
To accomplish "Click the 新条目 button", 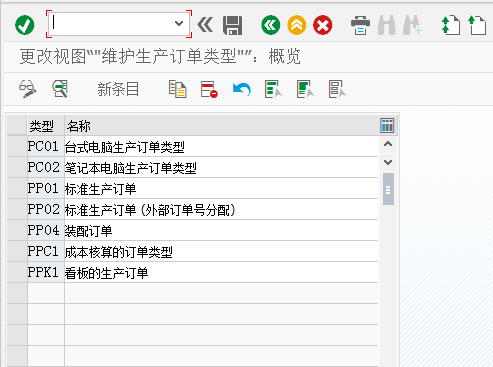I will coord(118,89).
